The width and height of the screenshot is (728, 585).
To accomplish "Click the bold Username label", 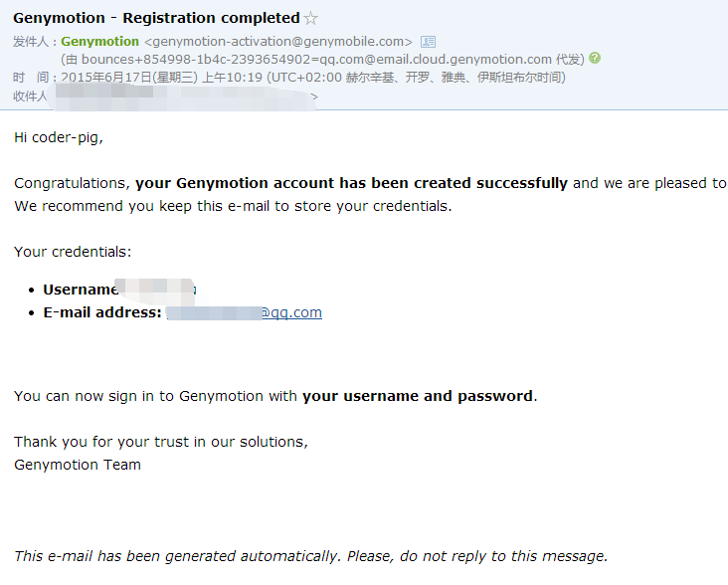I will click(x=80, y=290).
